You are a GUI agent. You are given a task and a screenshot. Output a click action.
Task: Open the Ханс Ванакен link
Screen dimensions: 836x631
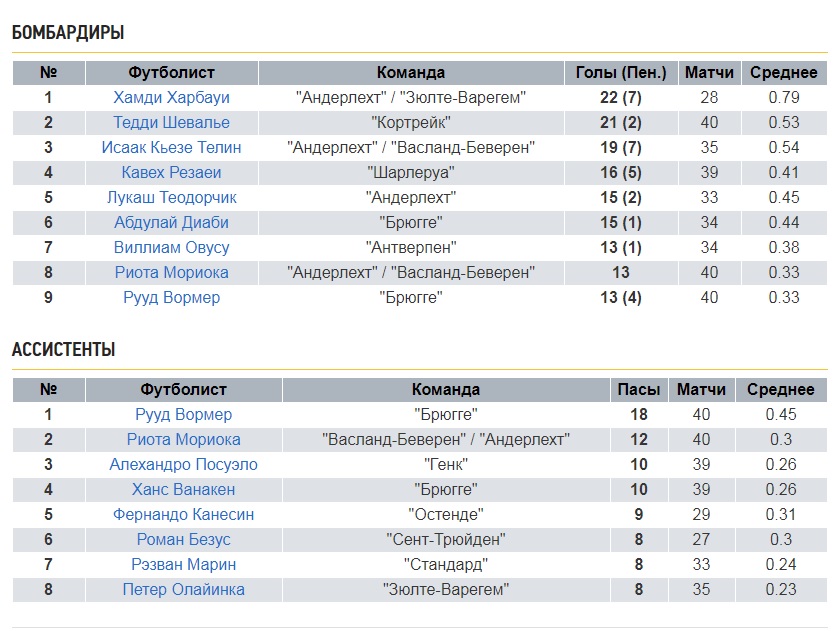183,489
